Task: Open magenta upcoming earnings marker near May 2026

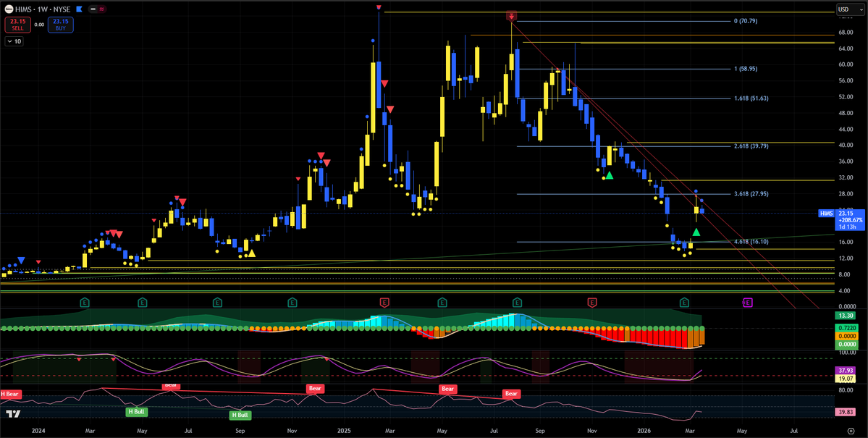Action: [x=747, y=303]
